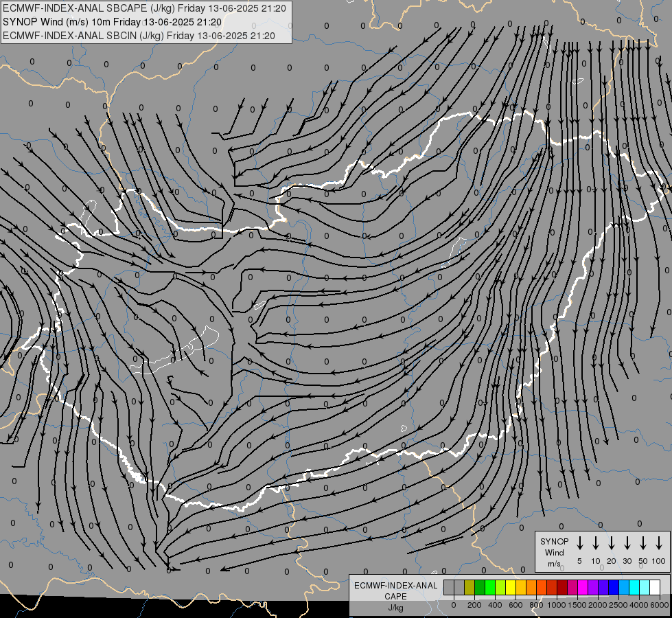Select the bright green CAPE legend swatch
672x618 pixels.
click(490, 587)
